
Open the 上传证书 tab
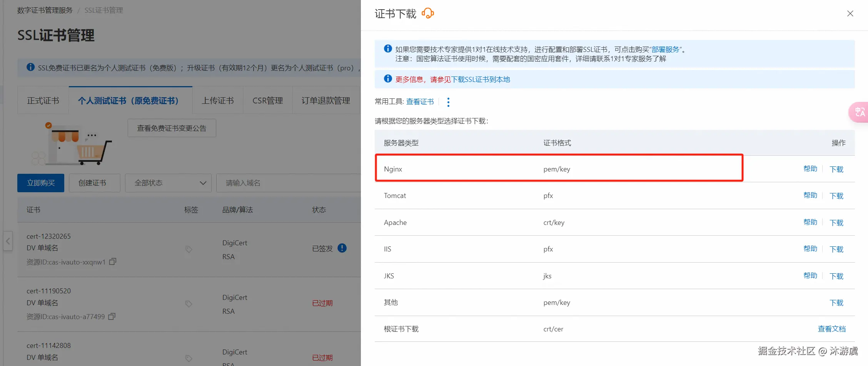pos(218,101)
